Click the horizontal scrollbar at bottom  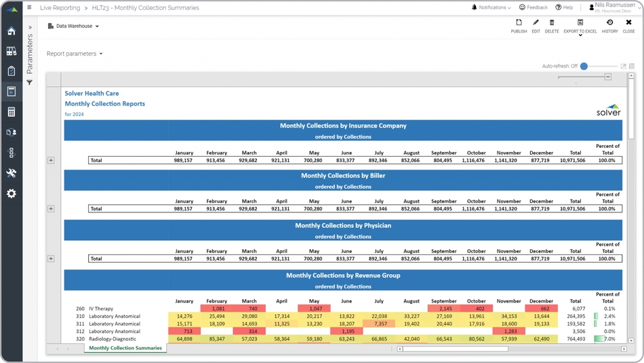455,349
